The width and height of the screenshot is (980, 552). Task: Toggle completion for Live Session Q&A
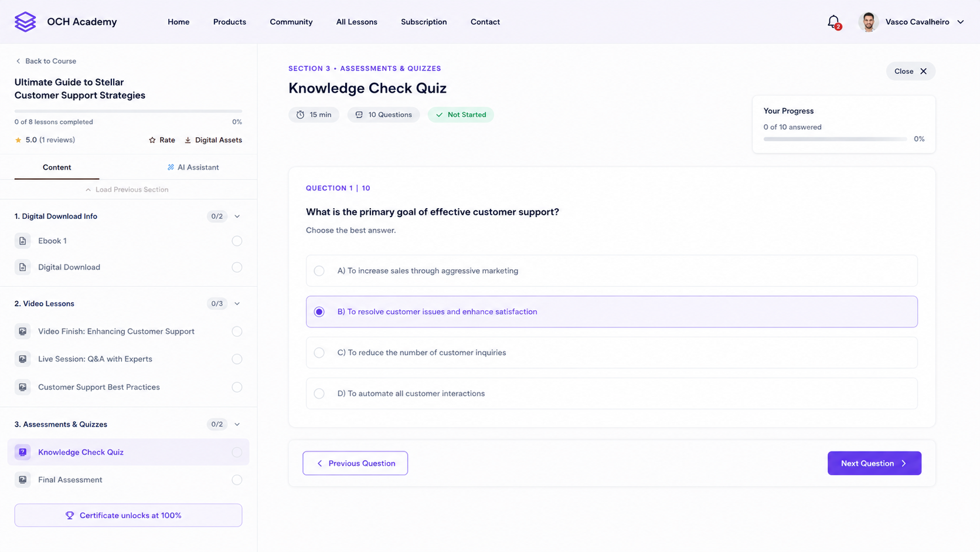click(x=237, y=359)
